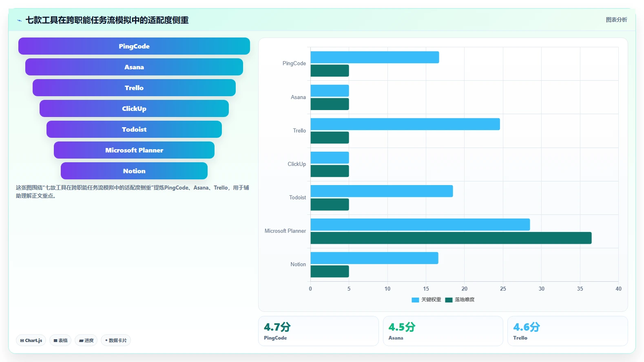
Task: Open the 4.6分 Trello score card
Action: point(567,331)
